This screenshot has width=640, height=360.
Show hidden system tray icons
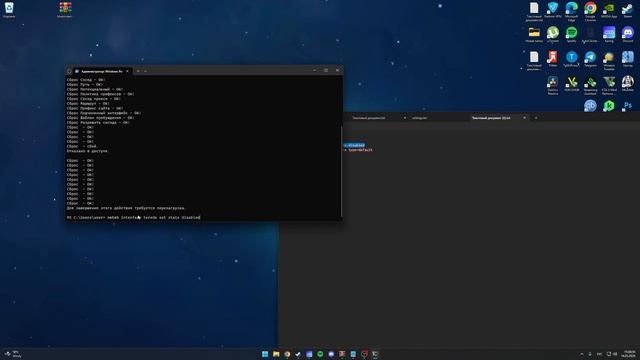tap(582, 354)
